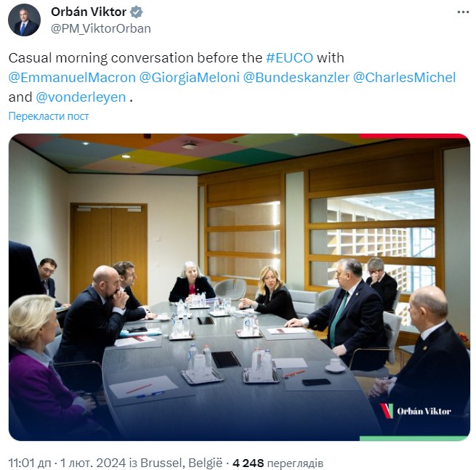
Task: Open the @PM_ViktorOrban handle link
Action: (x=100, y=28)
